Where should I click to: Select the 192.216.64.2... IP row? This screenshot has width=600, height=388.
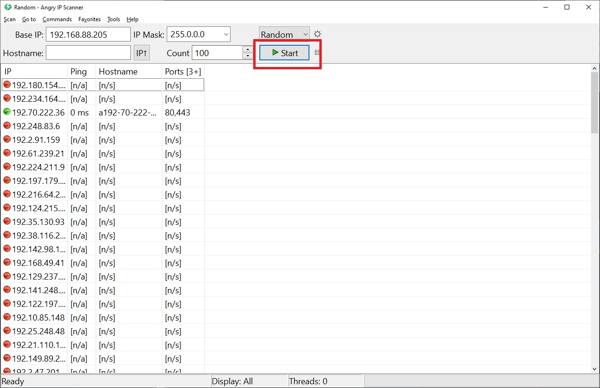point(103,194)
